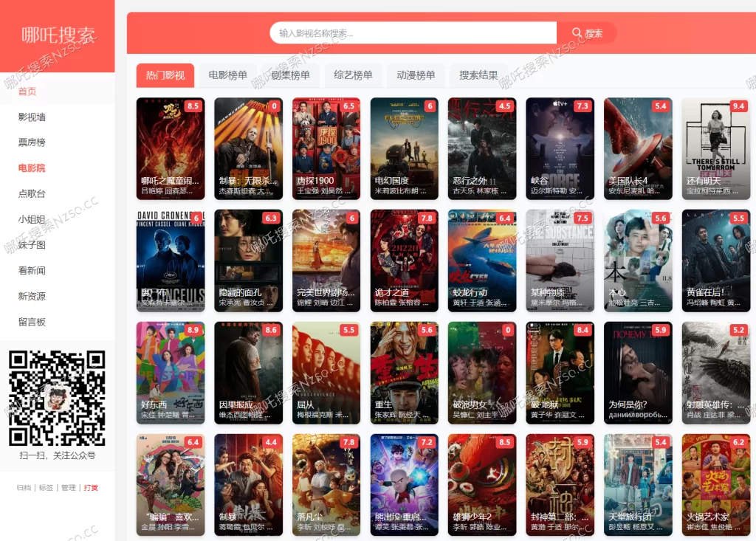Open the 蛟龙行动 movie poster
The height and width of the screenshot is (541, 756).
pos(482,261)
